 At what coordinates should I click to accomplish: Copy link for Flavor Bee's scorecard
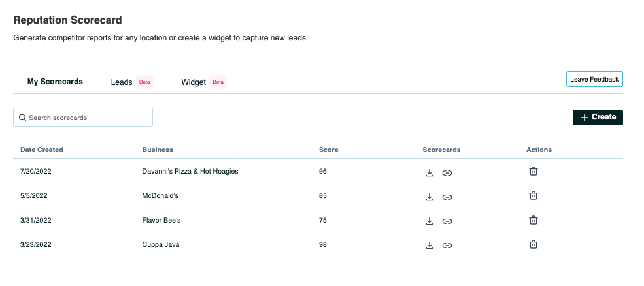tap(447, 221)
